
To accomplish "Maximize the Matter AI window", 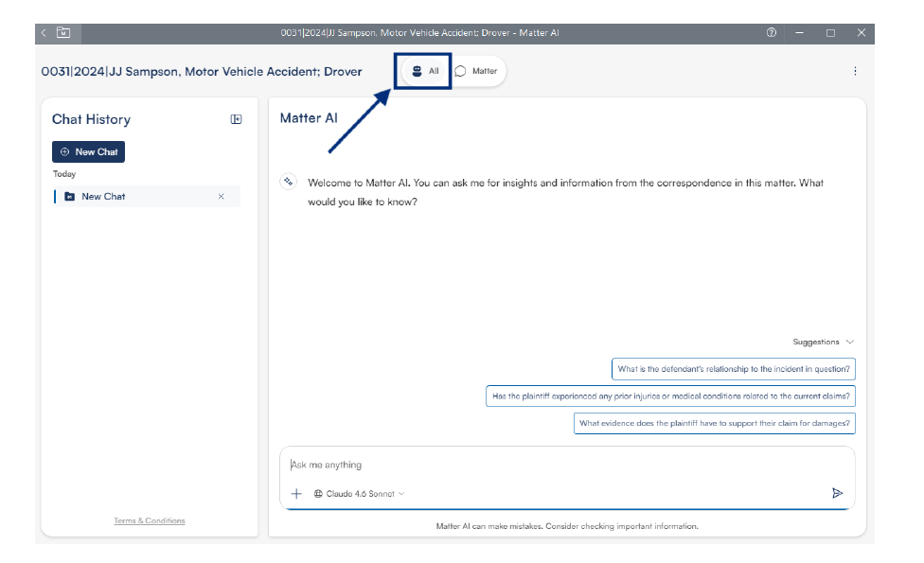I will point(831,33).
